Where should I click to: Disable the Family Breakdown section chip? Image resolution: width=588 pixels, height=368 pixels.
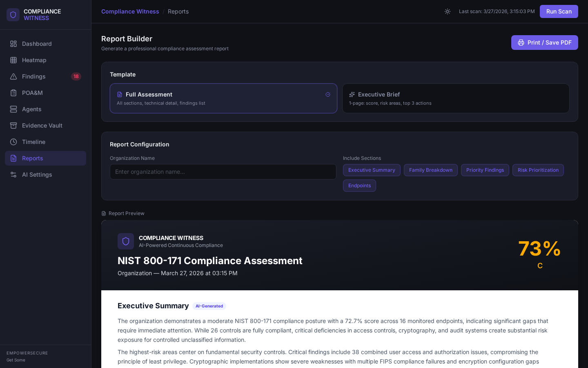430,170
